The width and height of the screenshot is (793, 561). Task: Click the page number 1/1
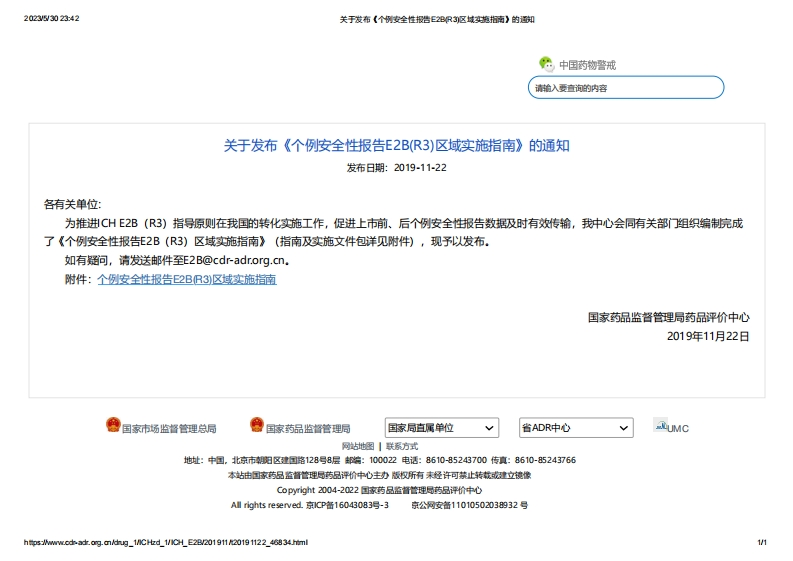point(762,542)
